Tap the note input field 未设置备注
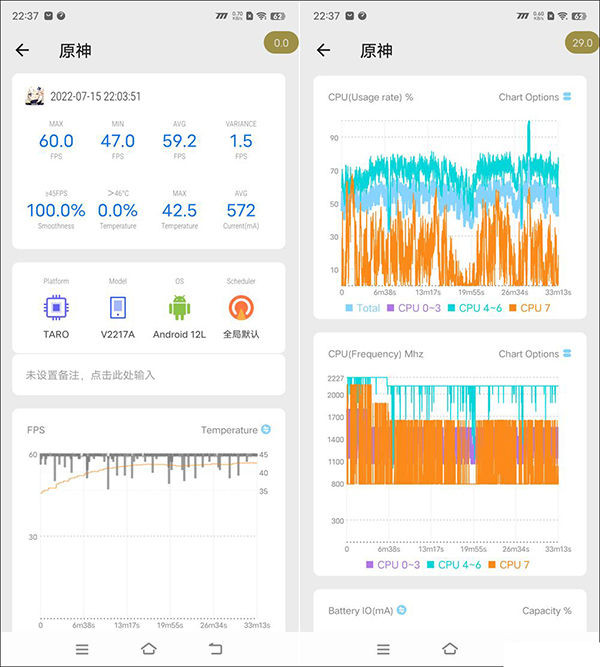This screenshot has width=600, height=667. 148,375
